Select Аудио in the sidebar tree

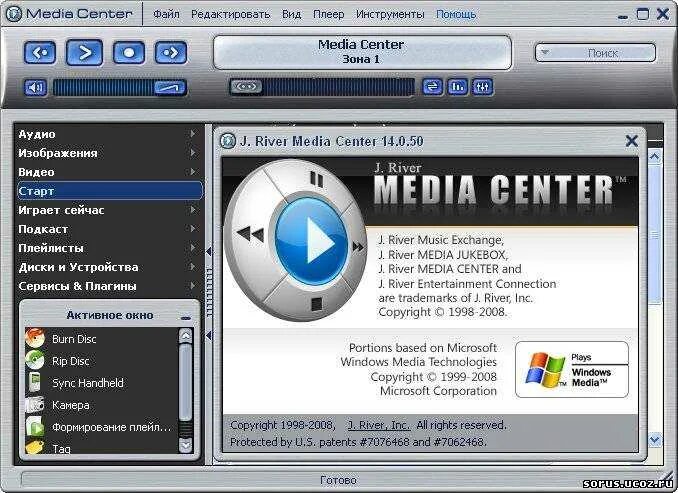37,134
